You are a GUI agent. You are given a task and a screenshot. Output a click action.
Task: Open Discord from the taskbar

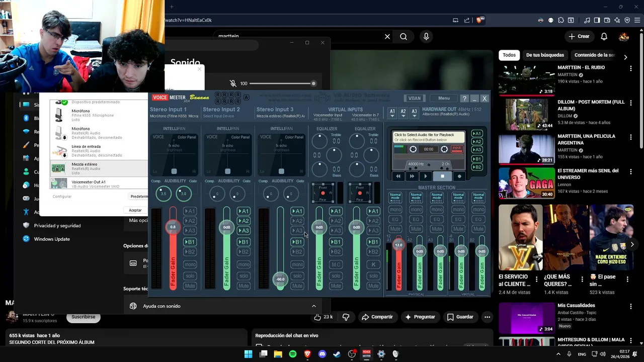[323, 354]
